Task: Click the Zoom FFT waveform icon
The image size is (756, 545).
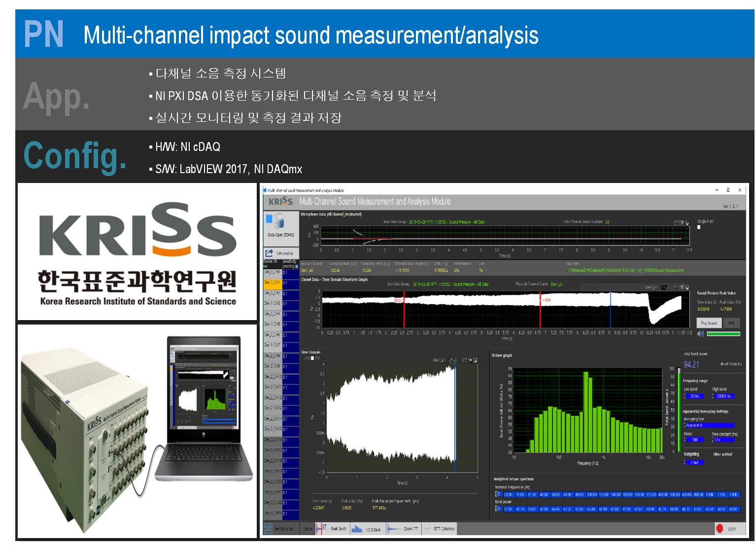Action: coord(394,529)
